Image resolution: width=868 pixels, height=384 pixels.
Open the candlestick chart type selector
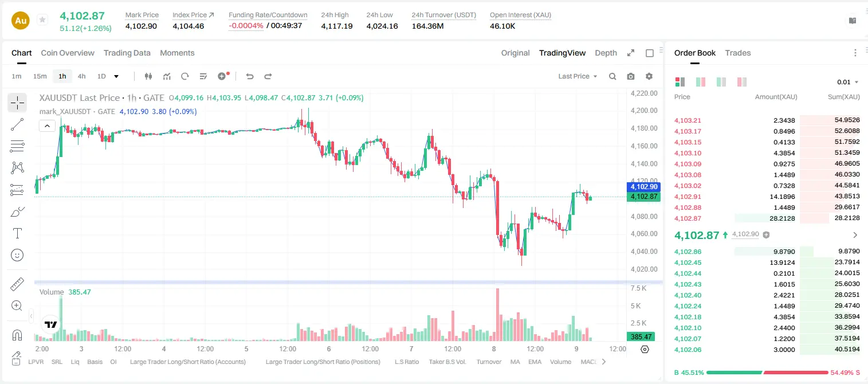point(148,76)
